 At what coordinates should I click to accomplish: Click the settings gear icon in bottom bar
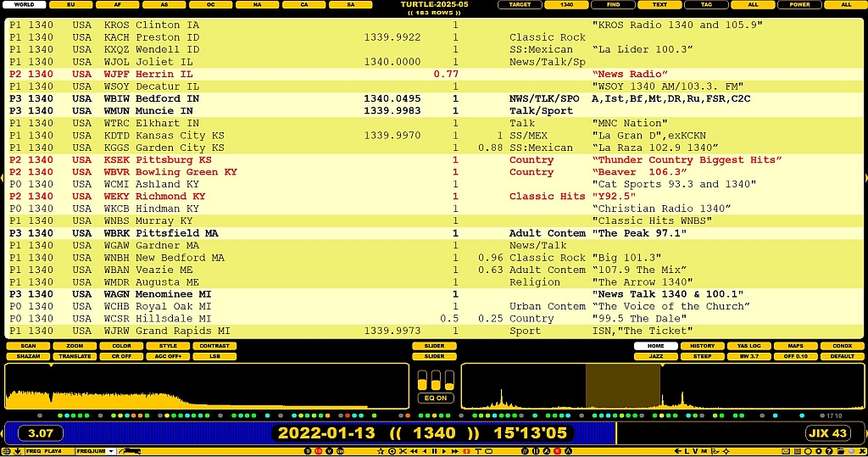(818, 451)
